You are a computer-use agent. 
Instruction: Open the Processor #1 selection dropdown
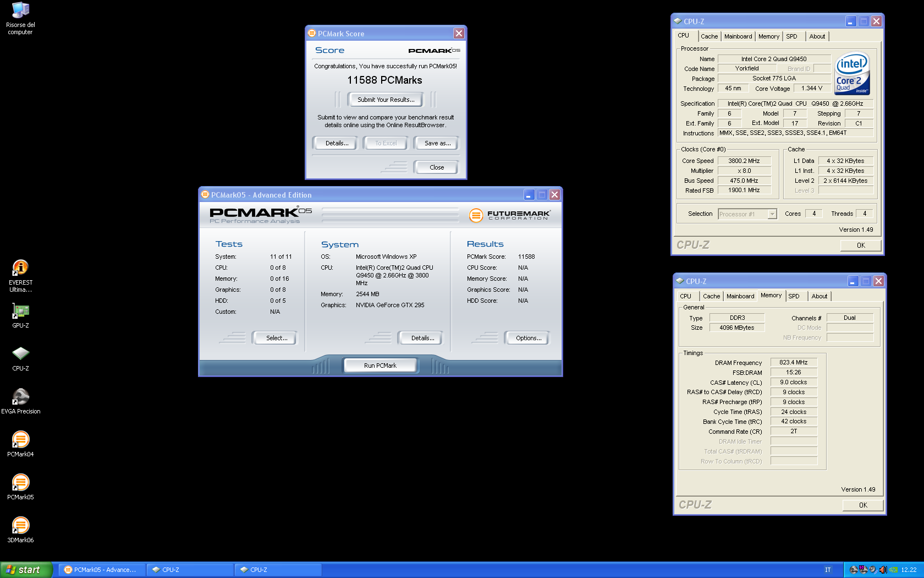747,214
